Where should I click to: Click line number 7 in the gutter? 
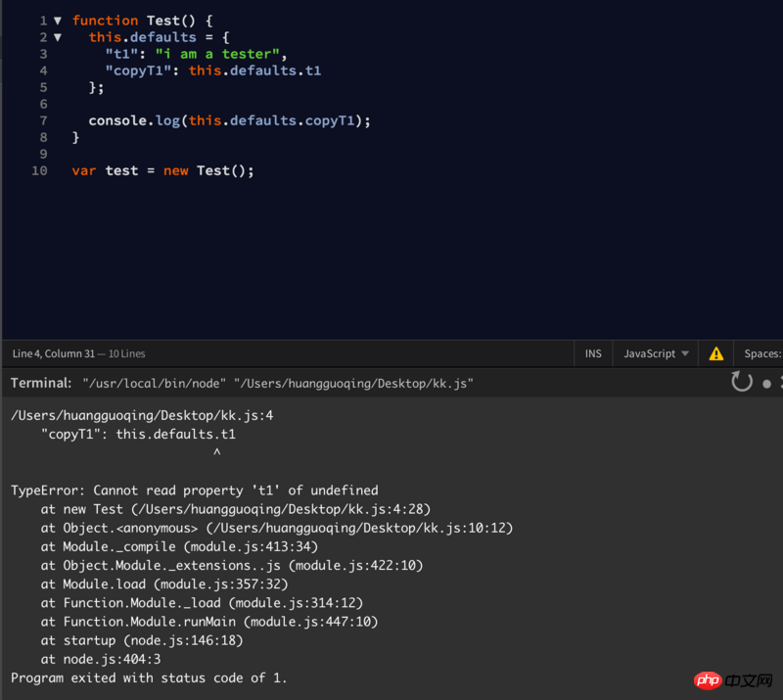point(43,120)
